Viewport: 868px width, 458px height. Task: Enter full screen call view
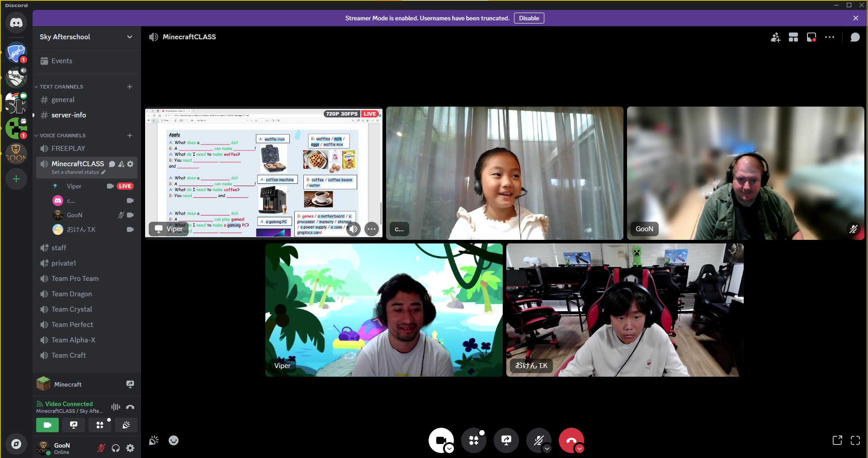pyautogui.click(x=855, y=440)
